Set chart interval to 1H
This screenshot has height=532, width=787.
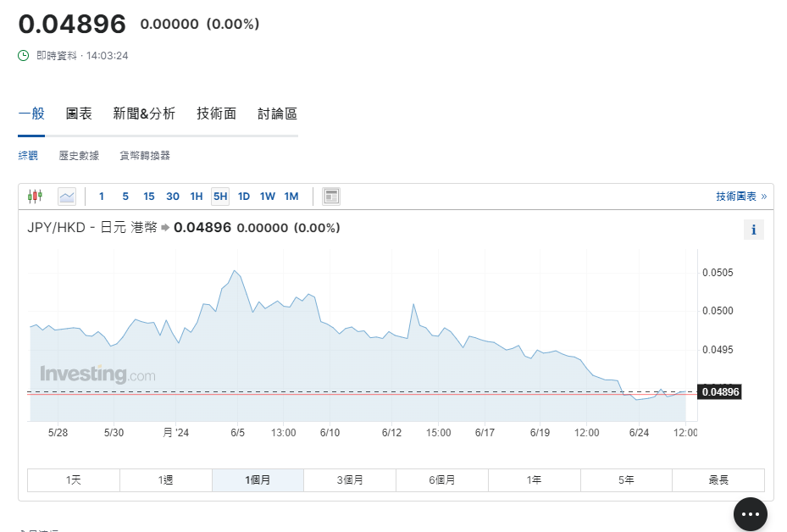click(x=197, y=197)
